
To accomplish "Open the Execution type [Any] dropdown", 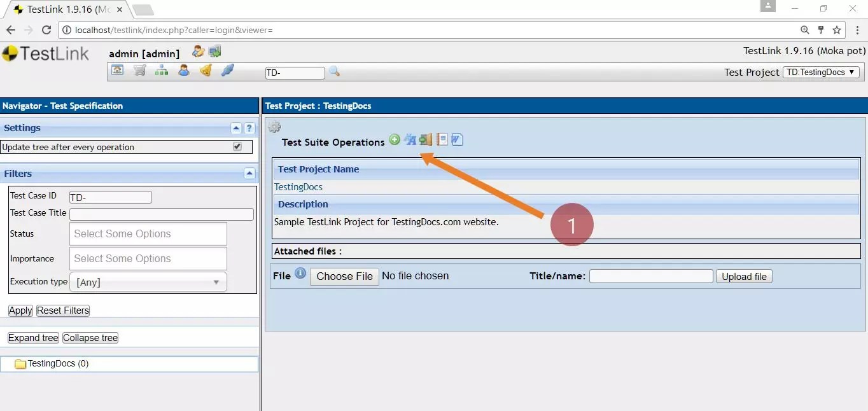I will click(148, 282).
